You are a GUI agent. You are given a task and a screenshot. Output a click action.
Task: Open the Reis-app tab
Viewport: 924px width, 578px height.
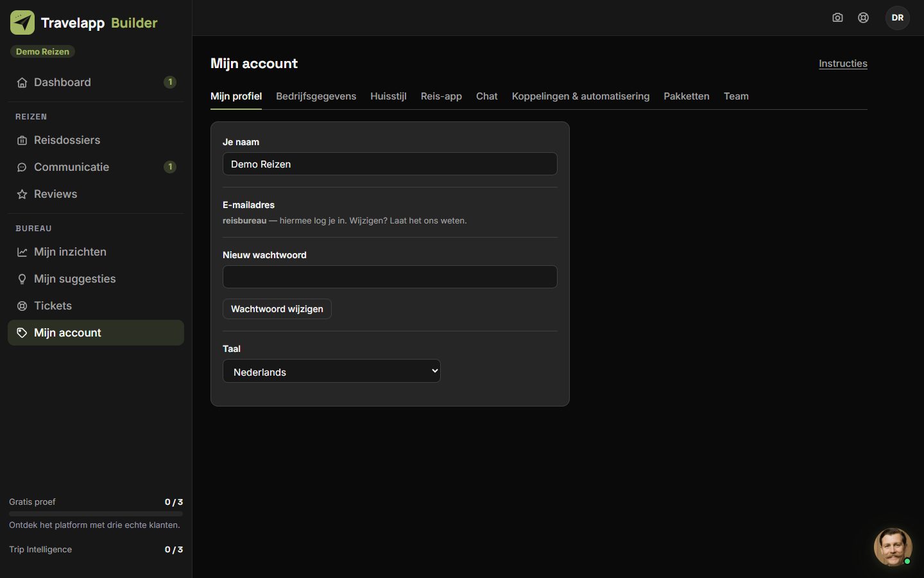point(441,96)
